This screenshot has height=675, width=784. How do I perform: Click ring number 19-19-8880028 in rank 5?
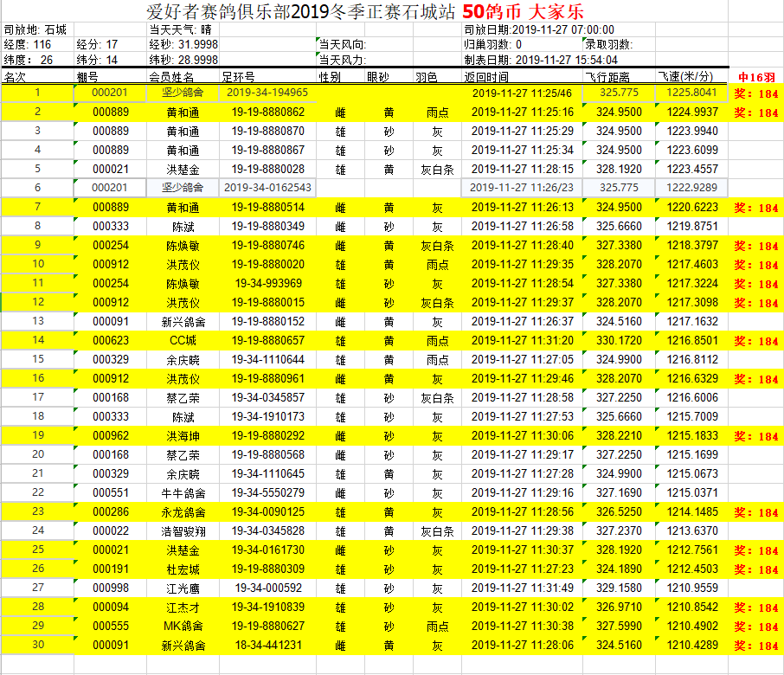pyautogui.click(x=268, y=169)
